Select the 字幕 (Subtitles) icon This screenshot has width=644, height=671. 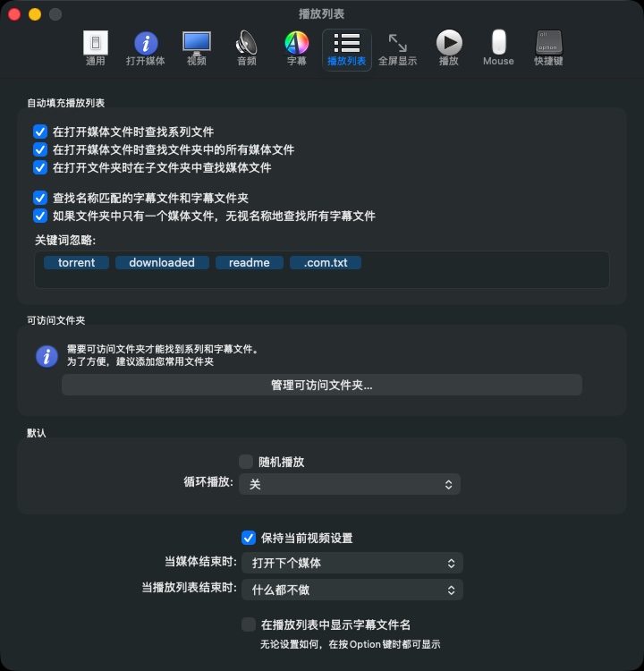(x=296, y=47)
